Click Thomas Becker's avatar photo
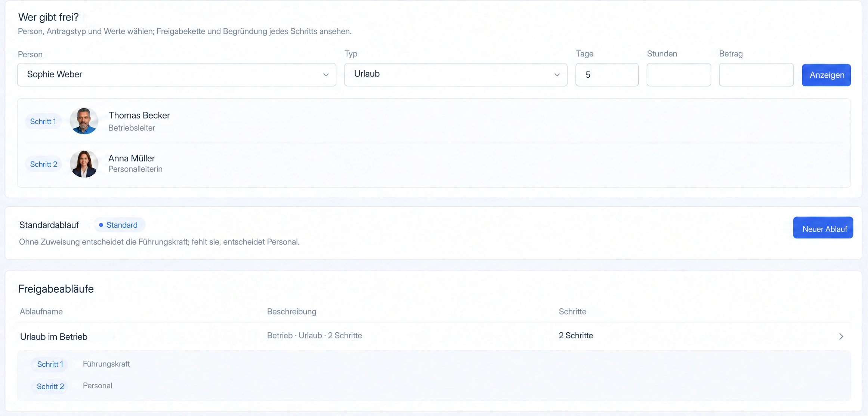Screen dimensions: 868x416 point(84,121)
